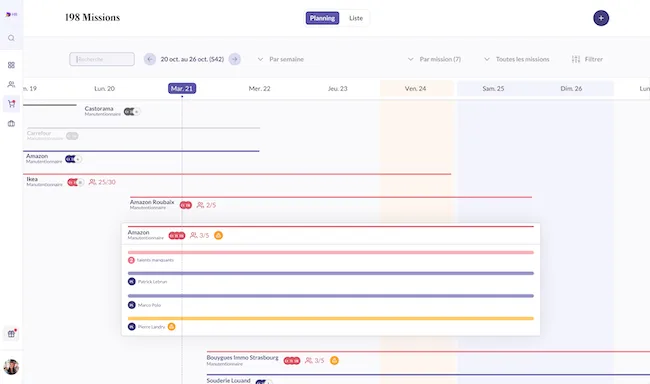
Task: Toggle the expanded Amazon red status pill
Action: tap(177, 236)
